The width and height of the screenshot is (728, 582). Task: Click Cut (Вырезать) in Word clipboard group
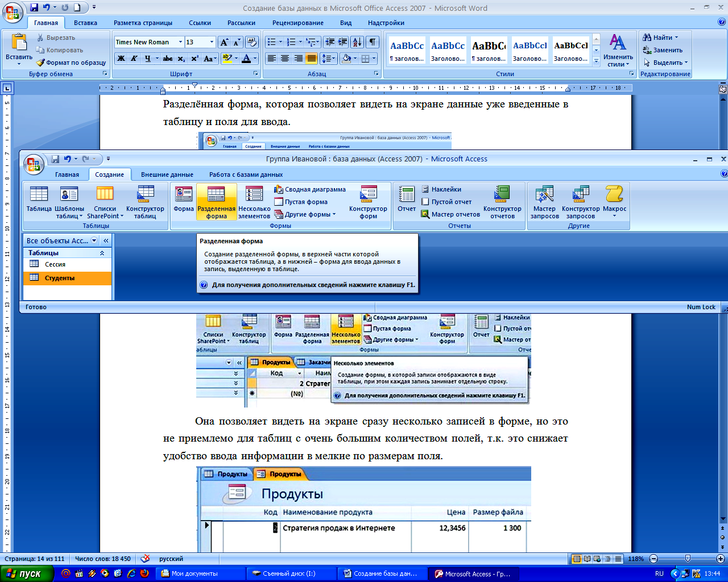tap(56, 38)
